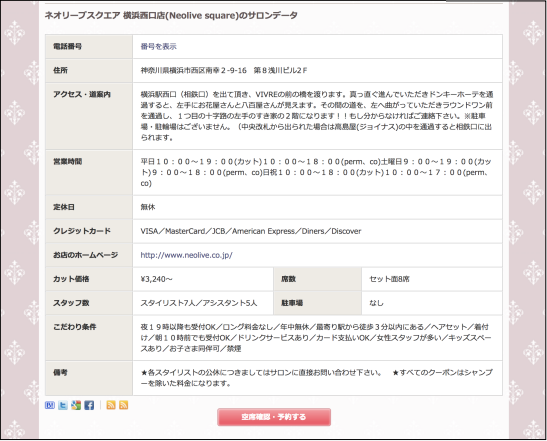Click the business hours text
The height and width of the screenshot is (441, 547).
316,172
